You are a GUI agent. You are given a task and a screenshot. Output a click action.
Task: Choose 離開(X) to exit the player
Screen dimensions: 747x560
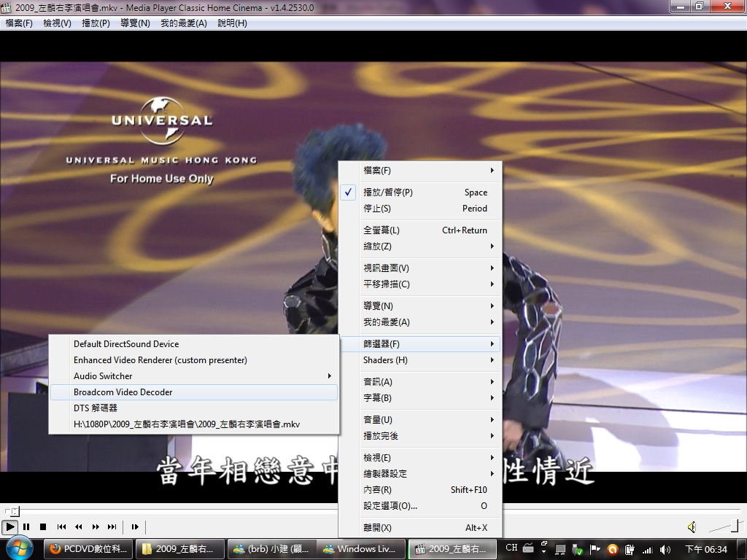pos(420,528)
